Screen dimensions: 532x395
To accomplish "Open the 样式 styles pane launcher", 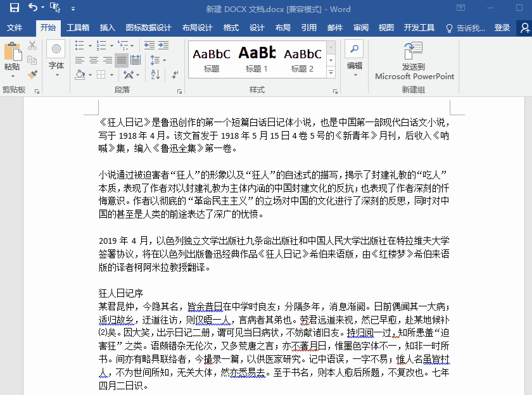I will tap(335, 91).
